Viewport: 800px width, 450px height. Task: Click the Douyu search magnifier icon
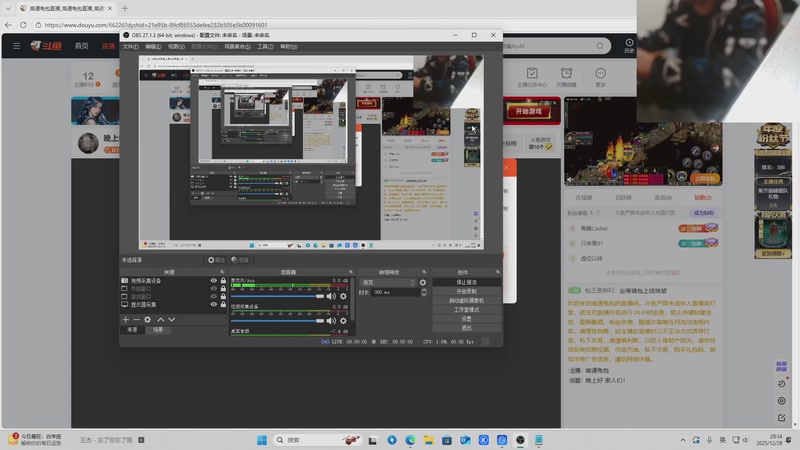point(600,46)
